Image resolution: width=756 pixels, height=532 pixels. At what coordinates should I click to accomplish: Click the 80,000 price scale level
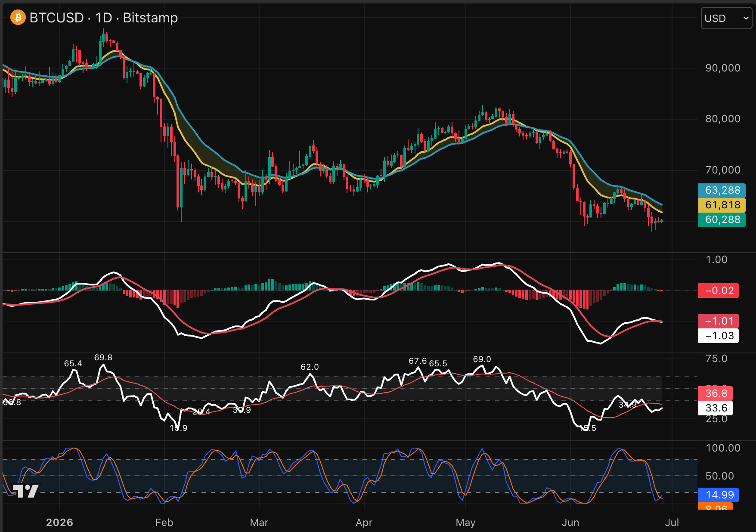(723, 119)
